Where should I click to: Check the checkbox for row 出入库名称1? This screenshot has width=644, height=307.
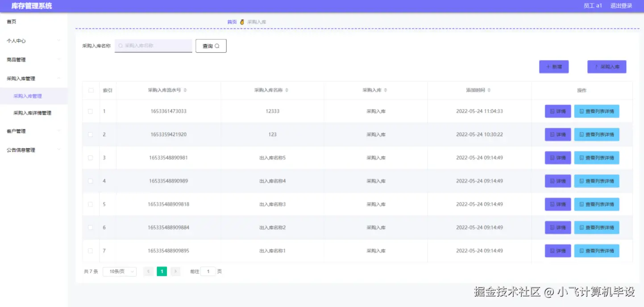tap(91, 250)
